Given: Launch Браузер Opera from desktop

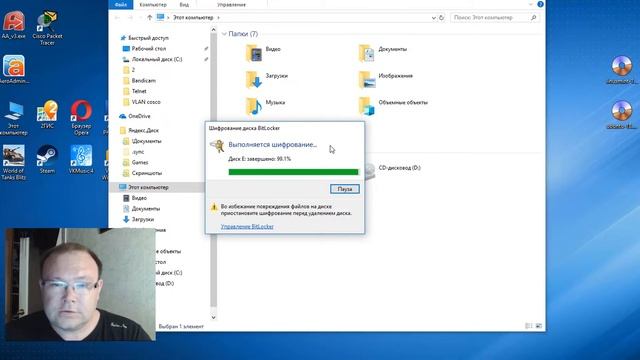Looking at the screenshot, I should tap(81, 118).
